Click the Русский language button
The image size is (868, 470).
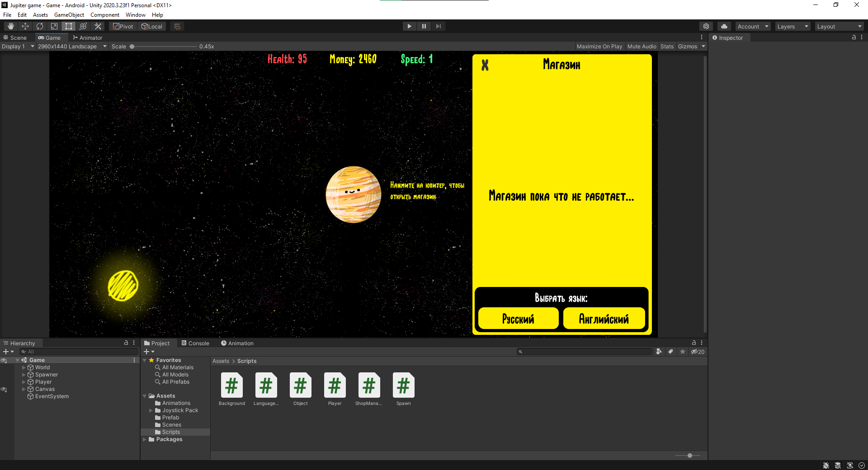click(x=518, y=319)
